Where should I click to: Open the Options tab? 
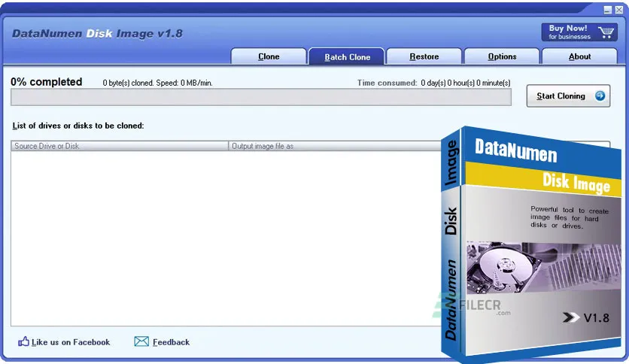click(x=502, y=56)
